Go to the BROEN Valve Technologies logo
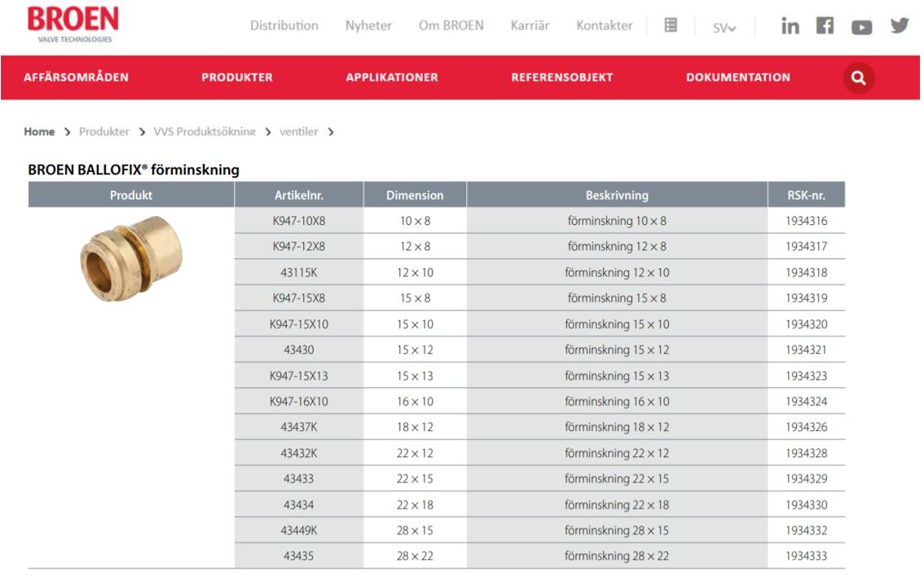 (73, 24)
